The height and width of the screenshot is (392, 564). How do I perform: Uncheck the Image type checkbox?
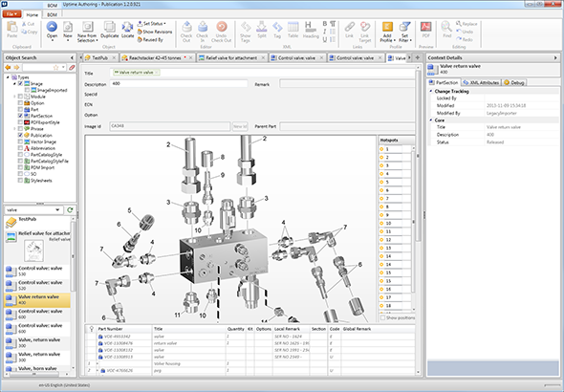point(20,83)
